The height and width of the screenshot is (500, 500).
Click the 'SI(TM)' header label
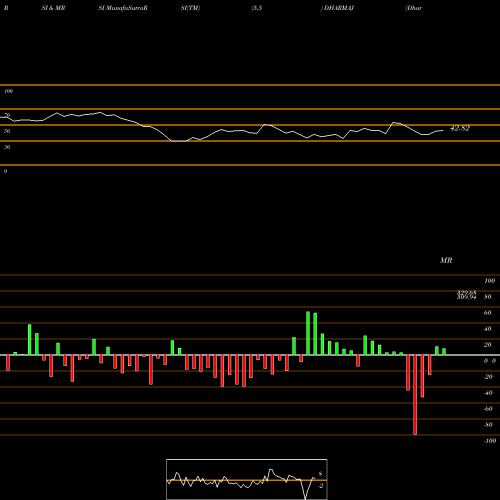pos(190,8)
